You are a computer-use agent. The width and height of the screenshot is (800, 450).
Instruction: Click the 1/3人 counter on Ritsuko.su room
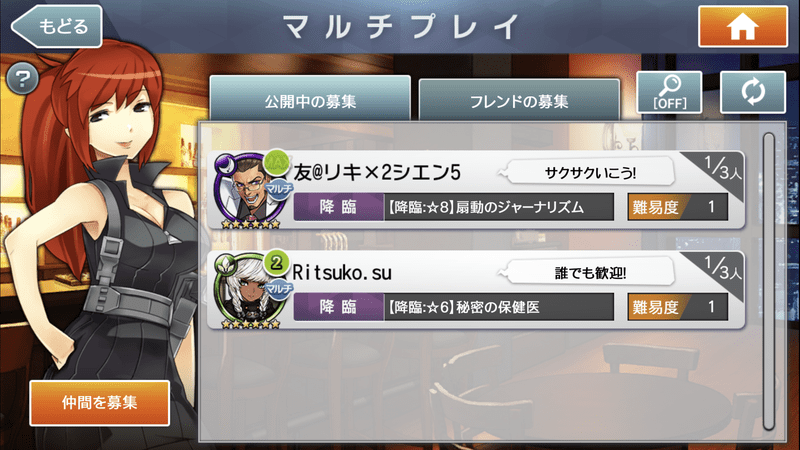click(x=721, y=268)
